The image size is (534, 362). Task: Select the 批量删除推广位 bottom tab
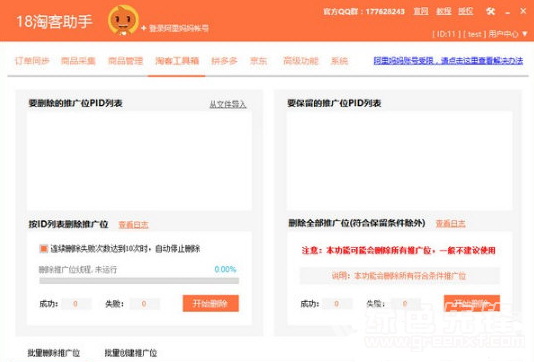(x=54, y=353)
